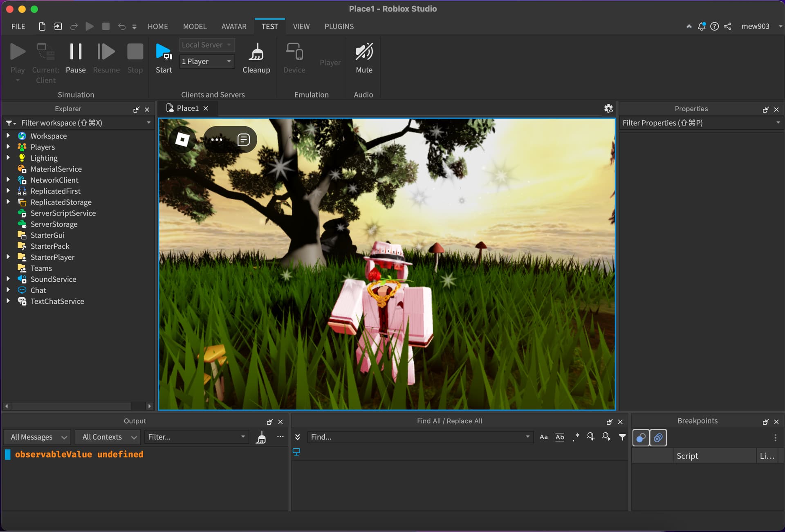
Task: Open viewport settings gear icon
Action: [x=608, y=108]
